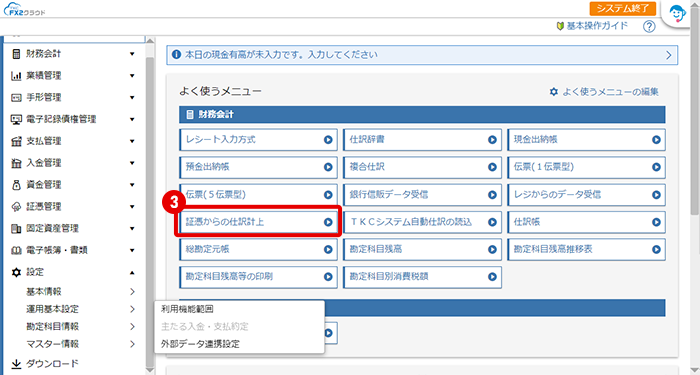700x375 pixels.
Task: Open 運用基本設定 in settings submenu
Action: (52, 309)
